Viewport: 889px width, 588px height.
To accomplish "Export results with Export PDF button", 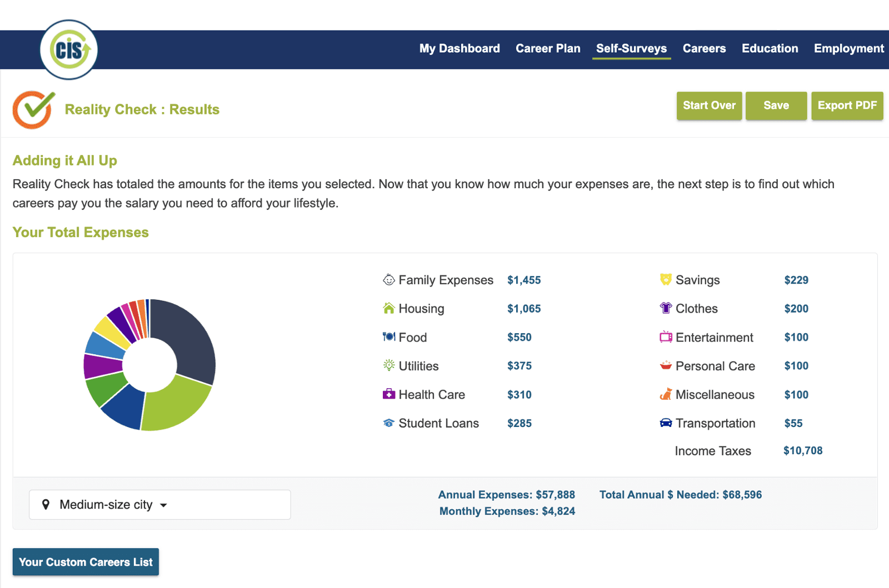I will pyautogui.click(x=847, y=105).
